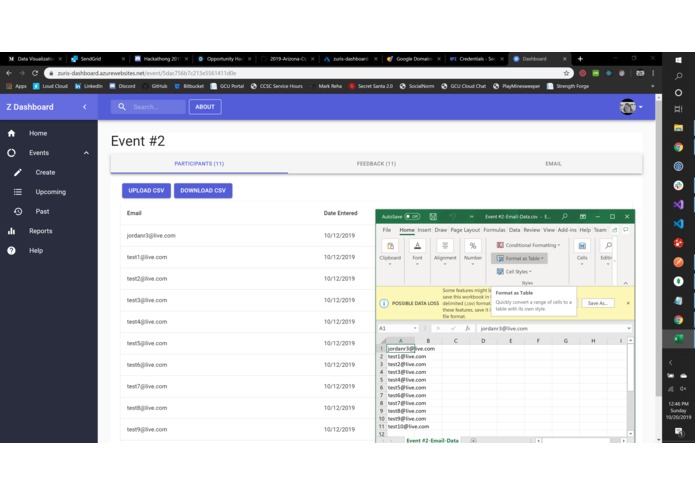695x494 pixels.
Task: Open Excel Cells group icon
Action: click(x=582, y=246)
